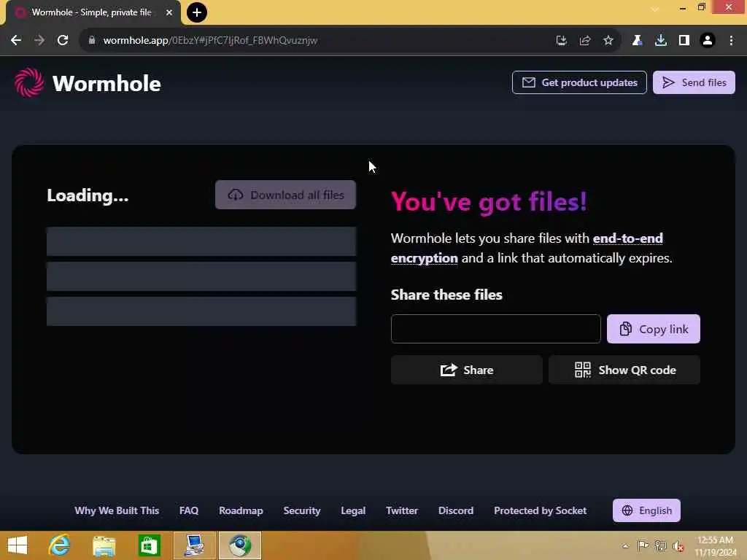The height and width of the screenshot is (560, 747).
Task: Click the padlock site info icon
Action: [92, 41]
